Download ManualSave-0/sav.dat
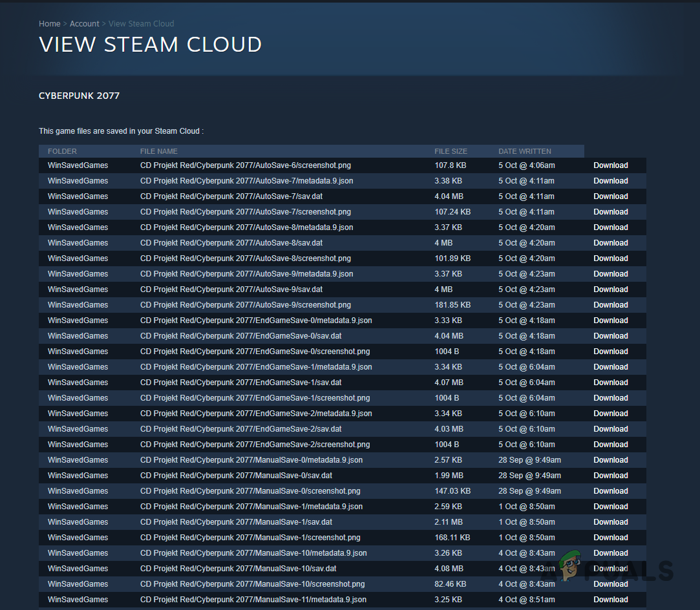This screenshot has width=700, height=610. click(x=610, y=475)
